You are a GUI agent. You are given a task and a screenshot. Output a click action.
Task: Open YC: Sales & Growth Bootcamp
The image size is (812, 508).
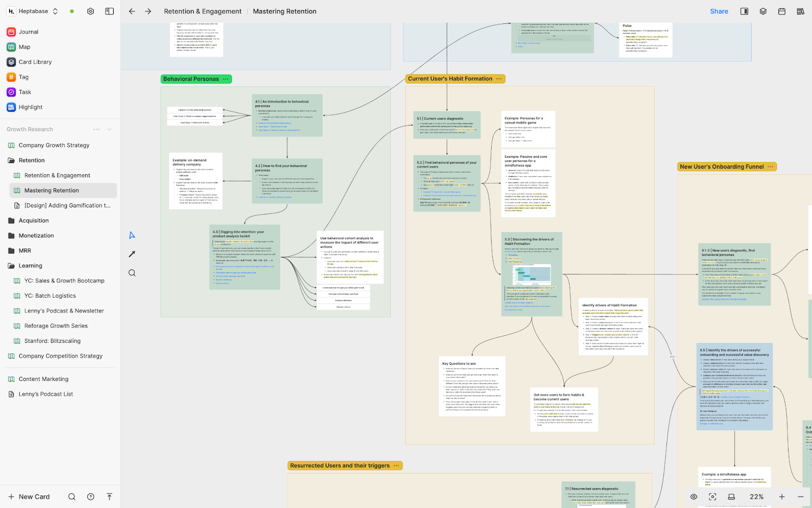(x=64, y=281)
